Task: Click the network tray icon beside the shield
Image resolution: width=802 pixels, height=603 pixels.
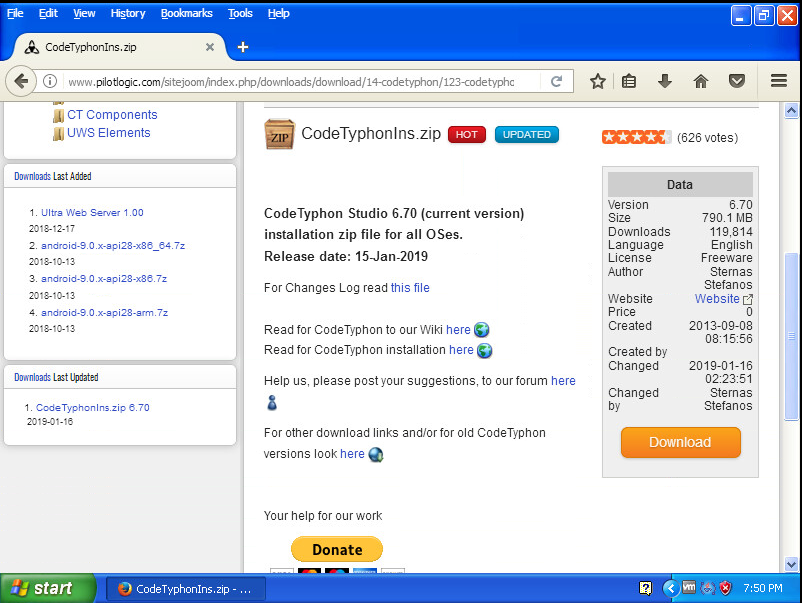Action: point(708,588)
